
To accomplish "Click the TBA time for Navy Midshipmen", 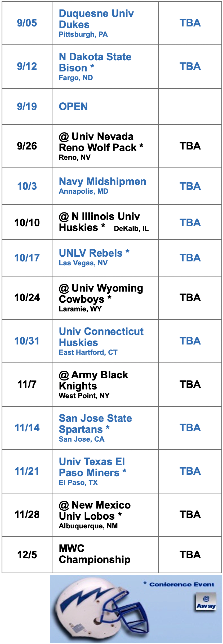I will tap(190, 186).
